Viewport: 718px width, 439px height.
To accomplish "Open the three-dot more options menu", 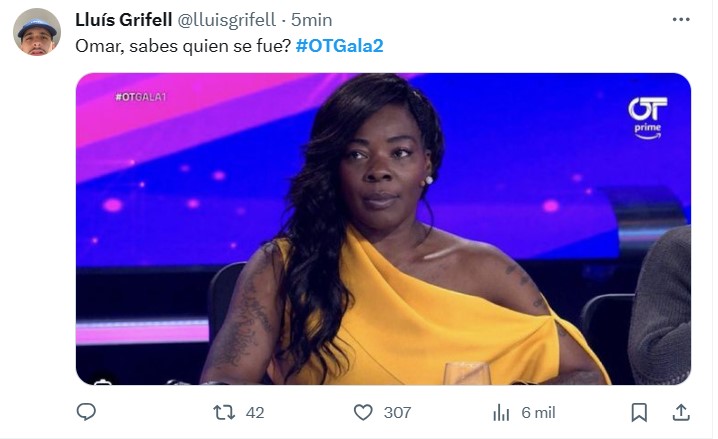I will point(681,19).
